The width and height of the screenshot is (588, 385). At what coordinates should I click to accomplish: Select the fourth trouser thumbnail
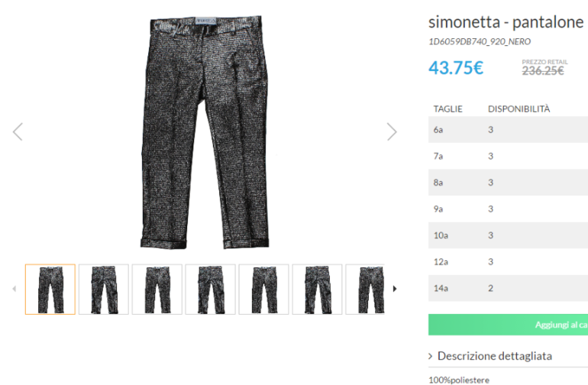(211, 290)
